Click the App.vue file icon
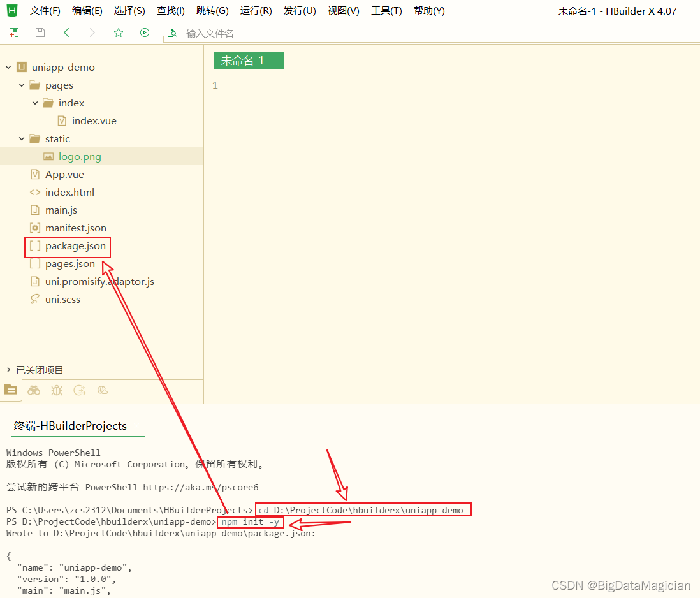Image resolution: width=700 pixels, height=598 pixels. (35, 174)
